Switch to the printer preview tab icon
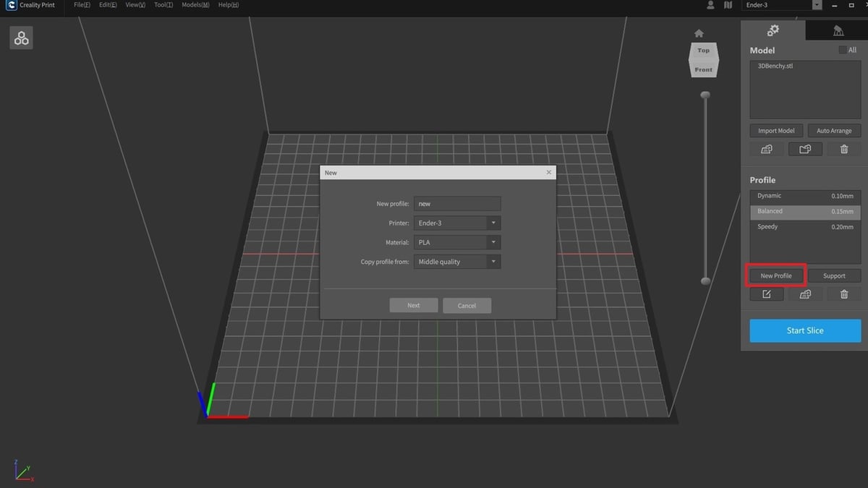 tap(838, 30)
